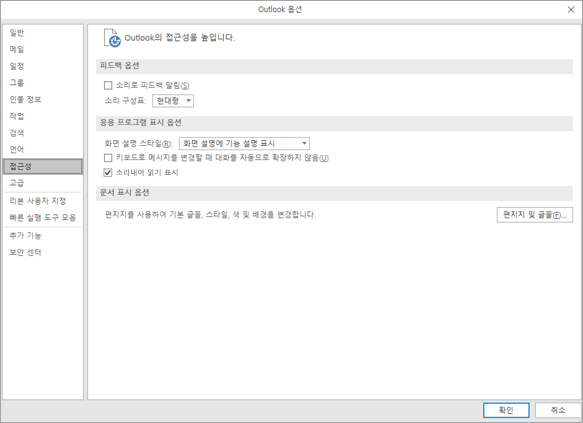Switch to the 일정 category
The height and width of the screenshot is (423, 583).
(x=42, y=66)
